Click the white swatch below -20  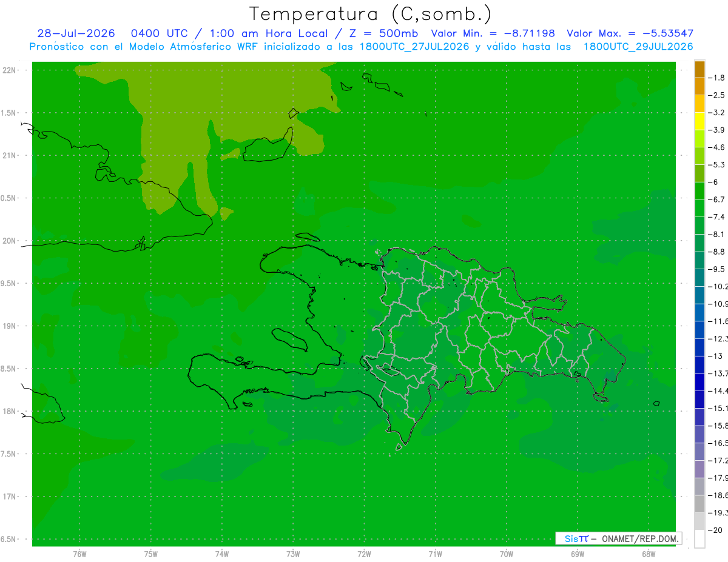pyautogui.click(x=699, y=538)
